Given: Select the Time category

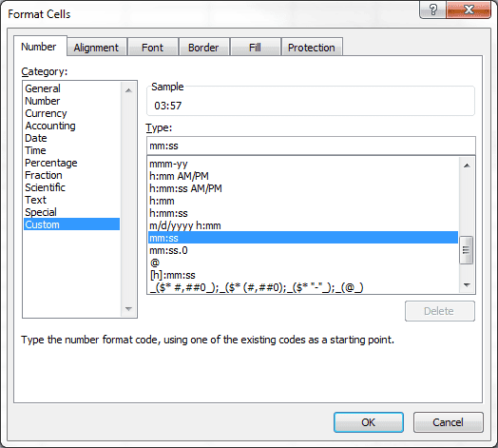Looking at the screenshot, I should coord(72,150).
